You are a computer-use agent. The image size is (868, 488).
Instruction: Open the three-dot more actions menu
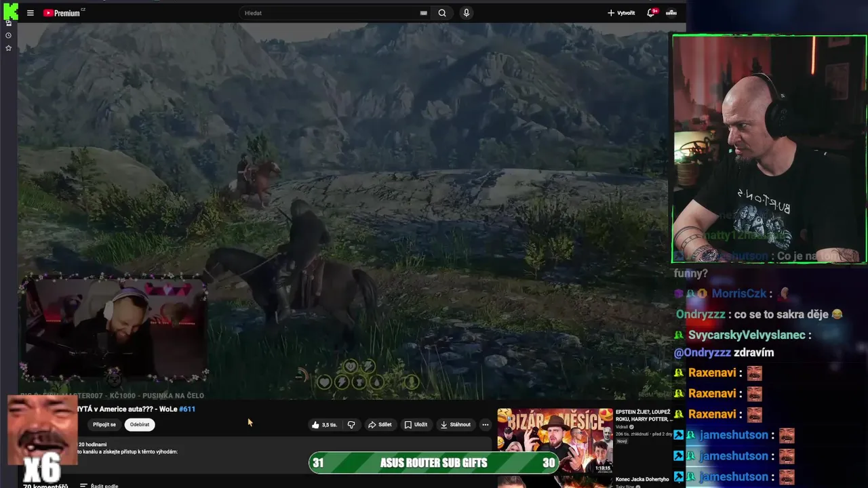click(485, 425)
